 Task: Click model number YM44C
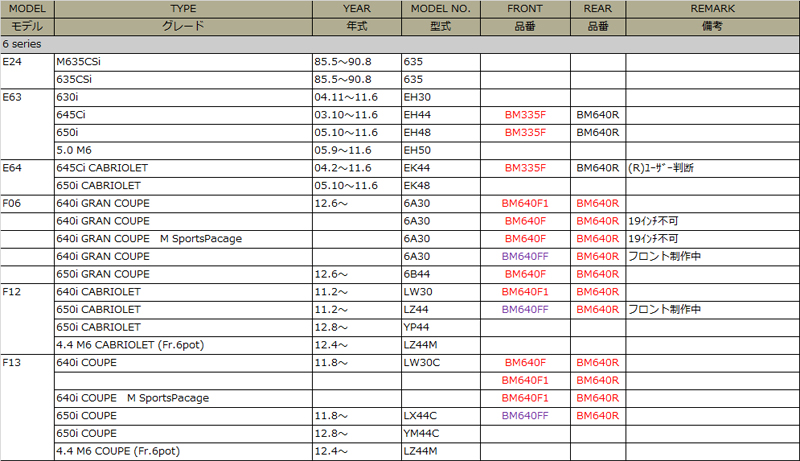421,433
